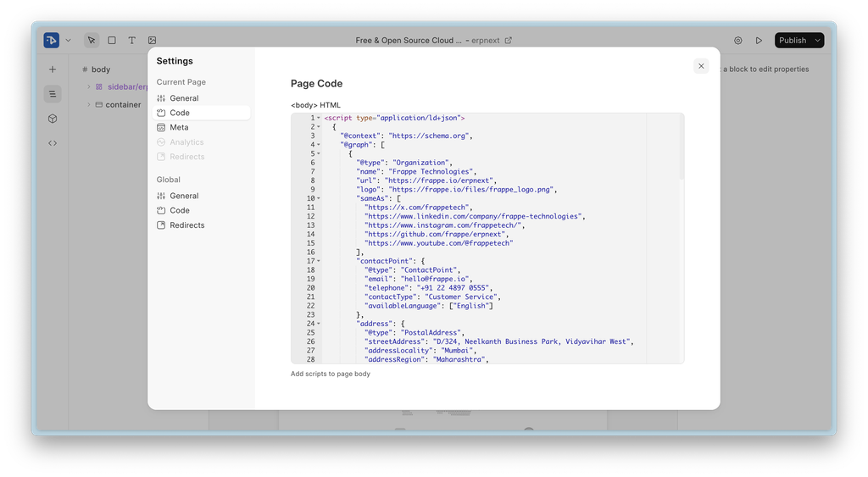
Task: Select the rectangle container tool
Action: coord(112,40)
